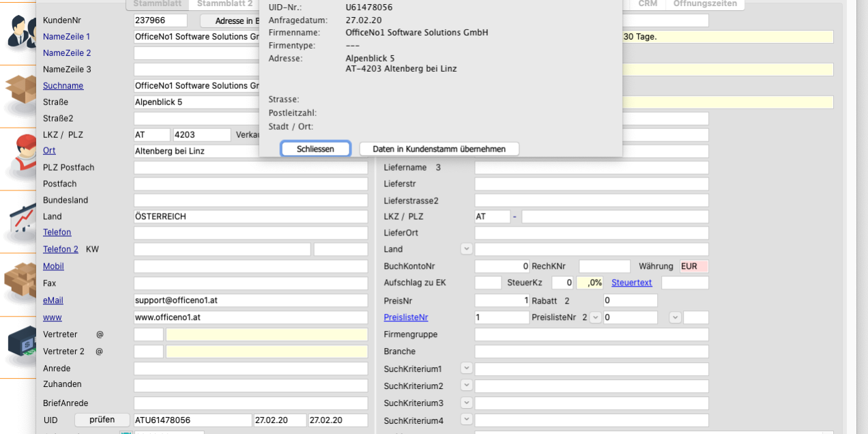Click the empty Fax input field

click(x=250, y=283)
